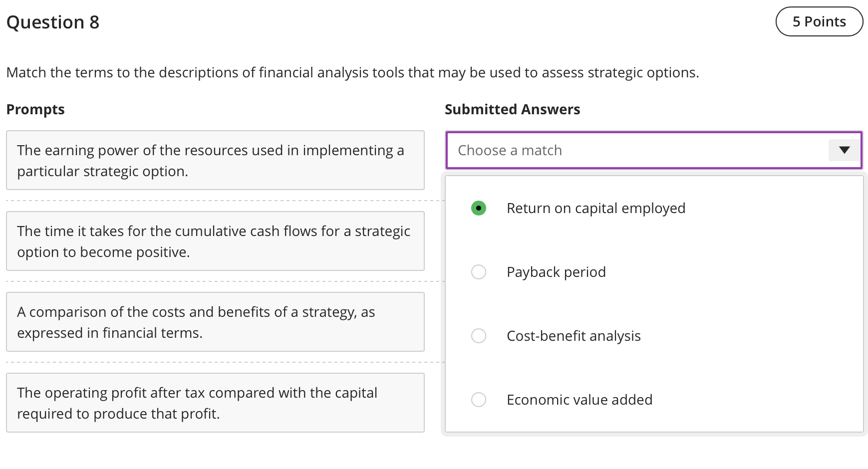Image resolution: width=868 pixels, height=469 pixels.
Task: Click the Return on capital employed label text
Action: pos(596,208)
